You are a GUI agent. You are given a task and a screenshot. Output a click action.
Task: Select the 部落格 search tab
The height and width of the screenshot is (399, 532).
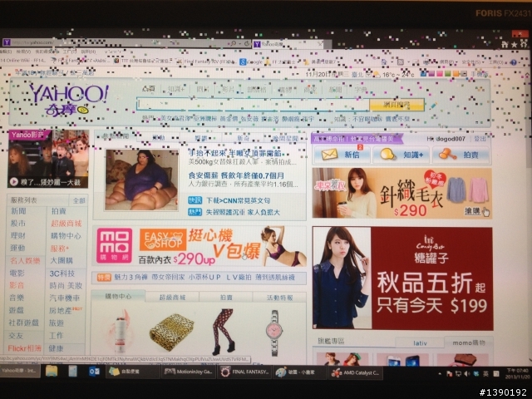click(257, 90)
